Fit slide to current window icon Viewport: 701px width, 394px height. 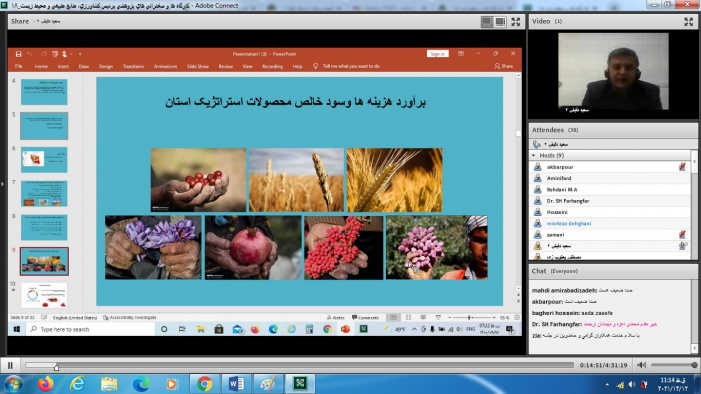(517, 318)
